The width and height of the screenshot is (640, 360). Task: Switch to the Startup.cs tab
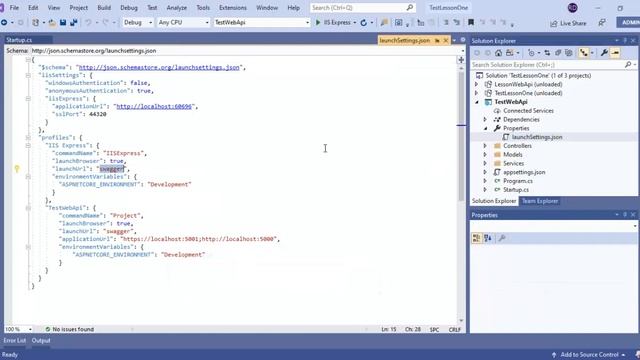tap(19, 40)
